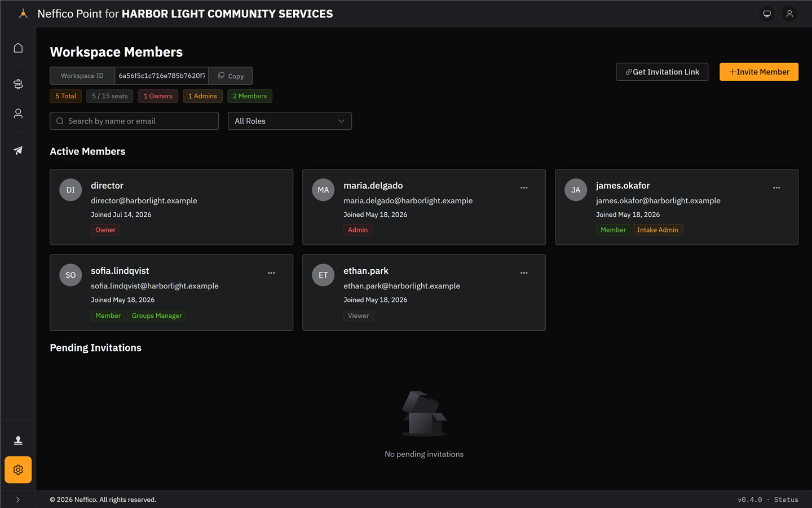Click the JA avatar of james.okafor
The height and width of the screenshot is (508, 812).
coord(576,190)
